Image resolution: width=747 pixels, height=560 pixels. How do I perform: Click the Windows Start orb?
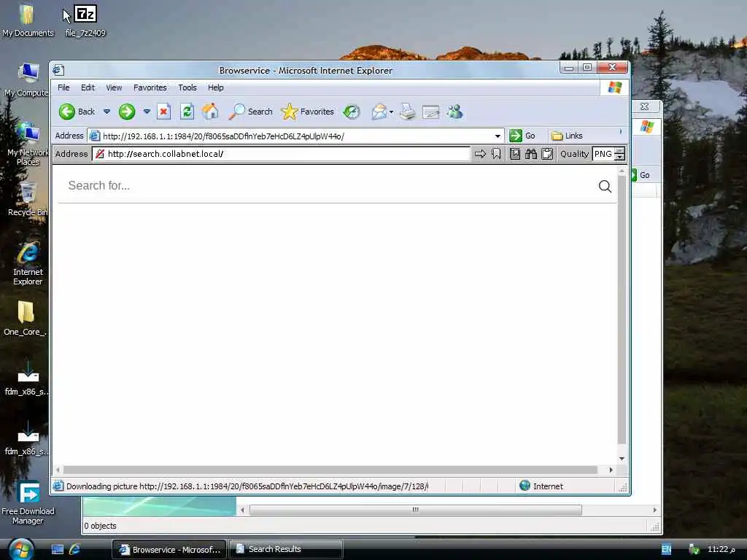[21, 549]
